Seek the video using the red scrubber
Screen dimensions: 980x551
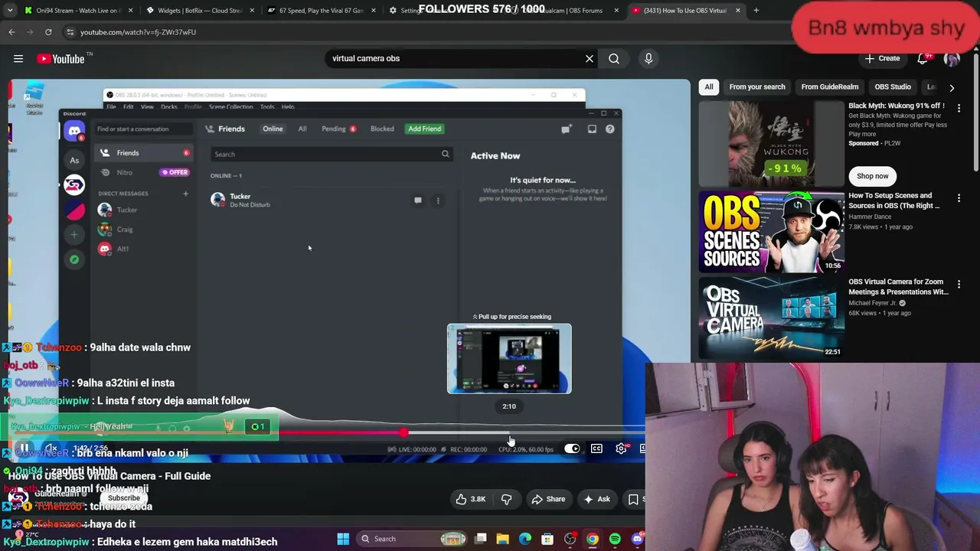[x=403, y=433]
